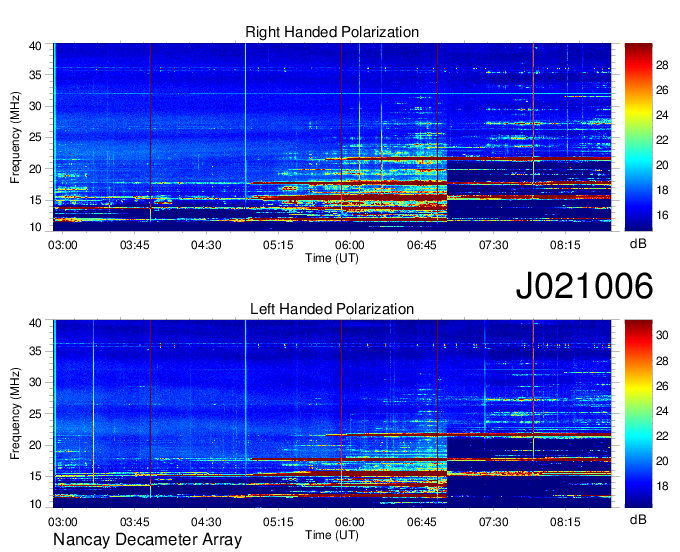This screenshot has height=552, width=680.
Task: Select the 15 MHz tick on the bottom panel
Action: (x=35, y=476)
